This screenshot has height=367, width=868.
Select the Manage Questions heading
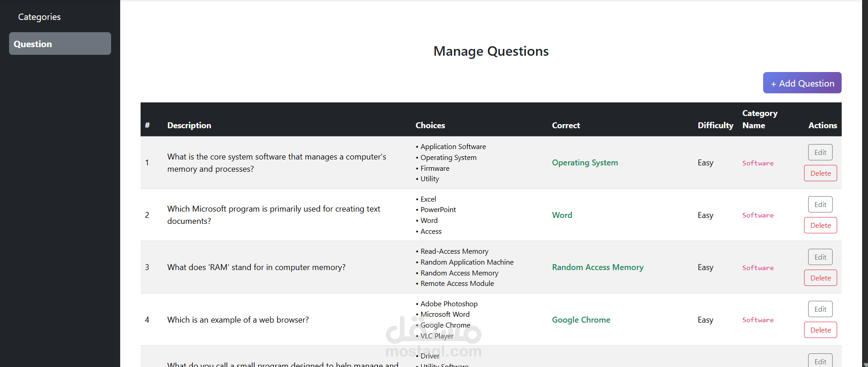491,51
